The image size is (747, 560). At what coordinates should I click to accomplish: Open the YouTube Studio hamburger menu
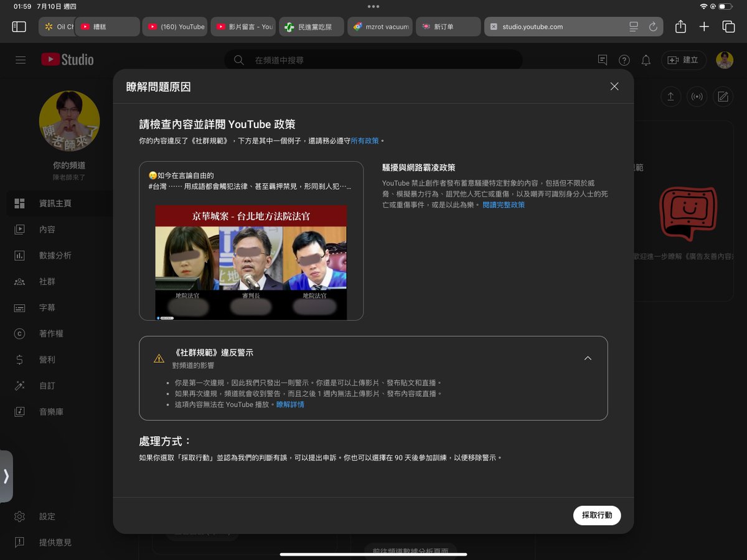point(21,60)
